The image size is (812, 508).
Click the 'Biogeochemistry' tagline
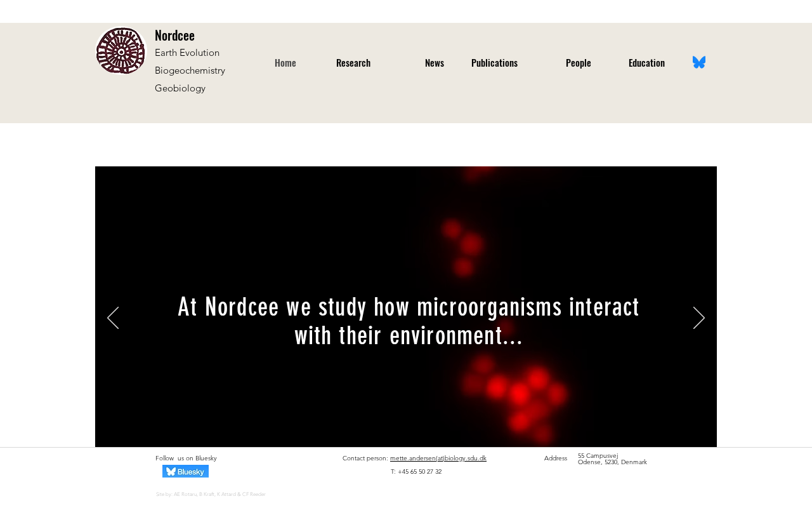tap(190, 70)
